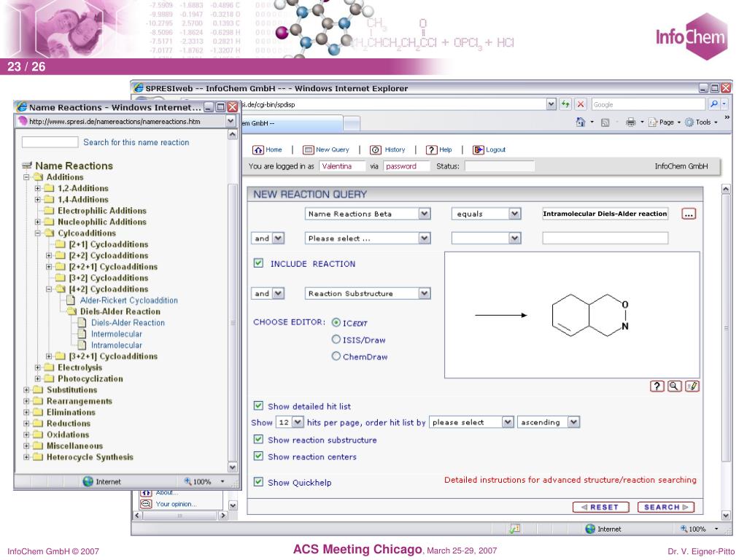Toggle Show Quickhelp checkbox
The width and height of the screenshot is (747, 560).
coord(258,482)
